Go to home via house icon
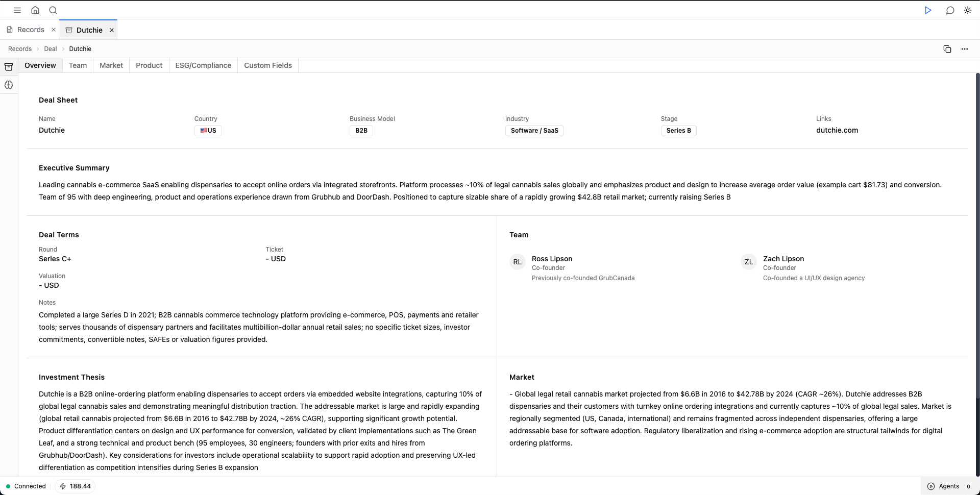Image resolution: width=980 pixels, height=495 pixels. tap(35, 10)
